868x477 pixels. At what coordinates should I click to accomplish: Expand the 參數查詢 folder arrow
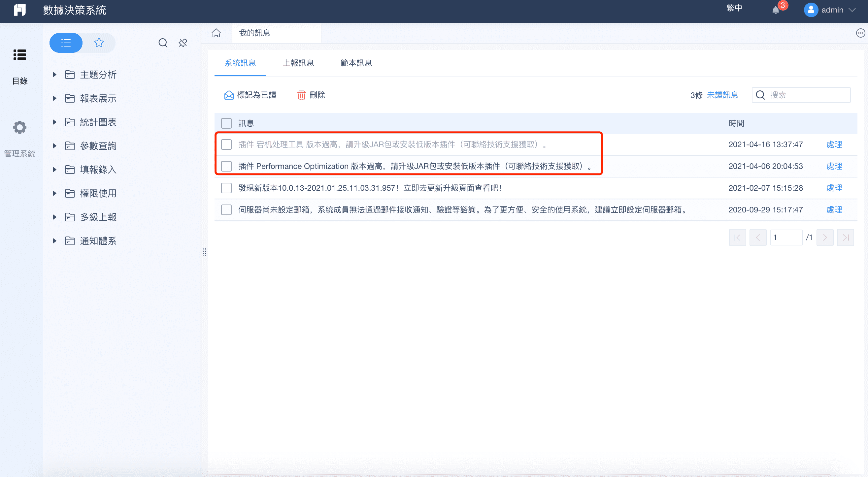click(x=54, y=146)
